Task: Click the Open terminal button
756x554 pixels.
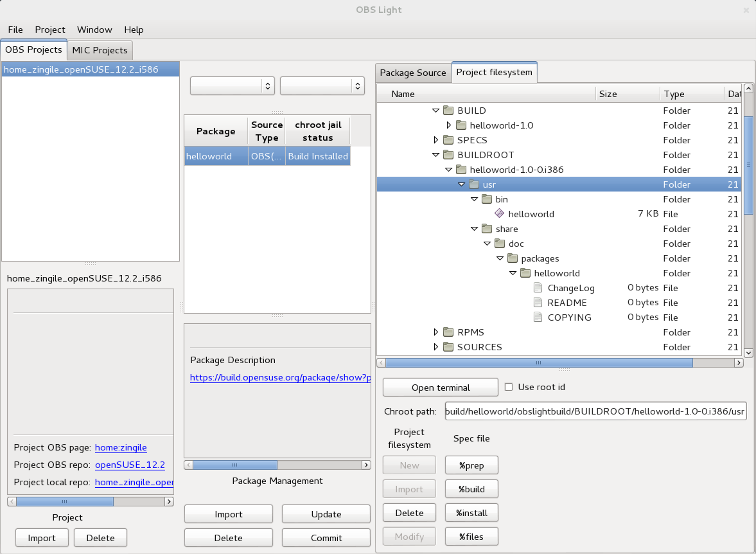Action: click(x=440, y=387)
